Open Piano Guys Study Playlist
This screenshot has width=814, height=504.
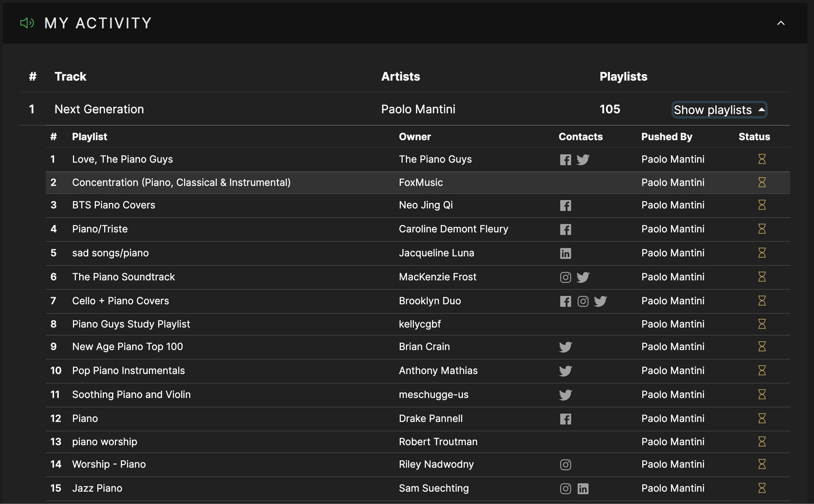point(131,324)
